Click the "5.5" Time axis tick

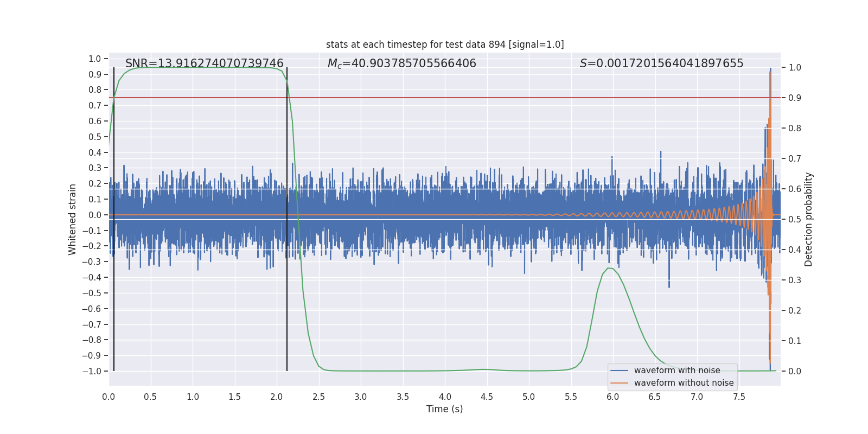[x=571, y=397]
